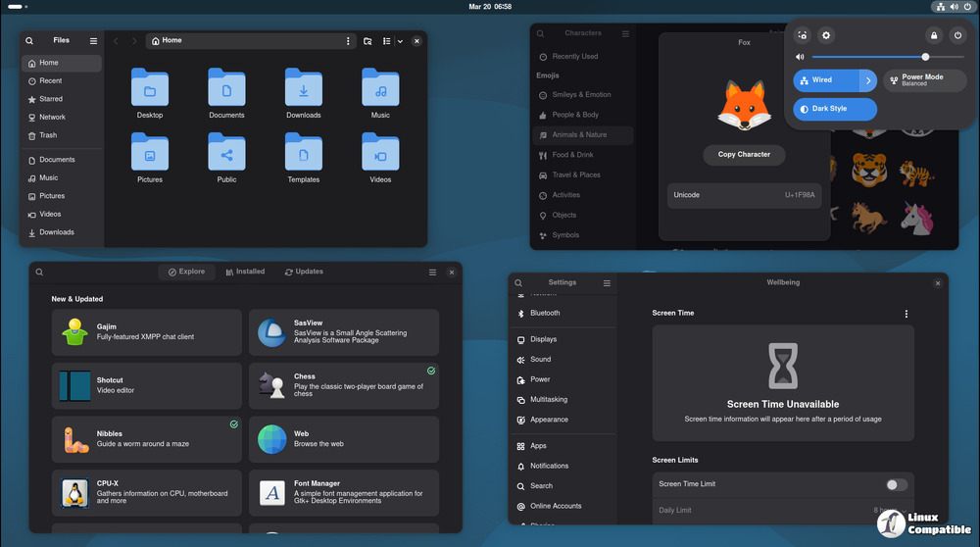Screen dimensions: 980x547
Task: Click the Files list view icon
Action: [x=387, y=41]
